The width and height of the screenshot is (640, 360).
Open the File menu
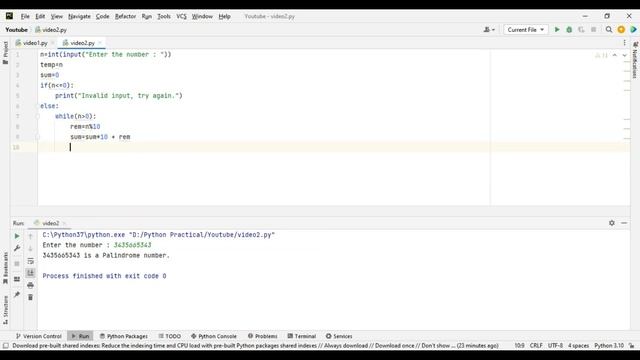(x=25, y=16)
